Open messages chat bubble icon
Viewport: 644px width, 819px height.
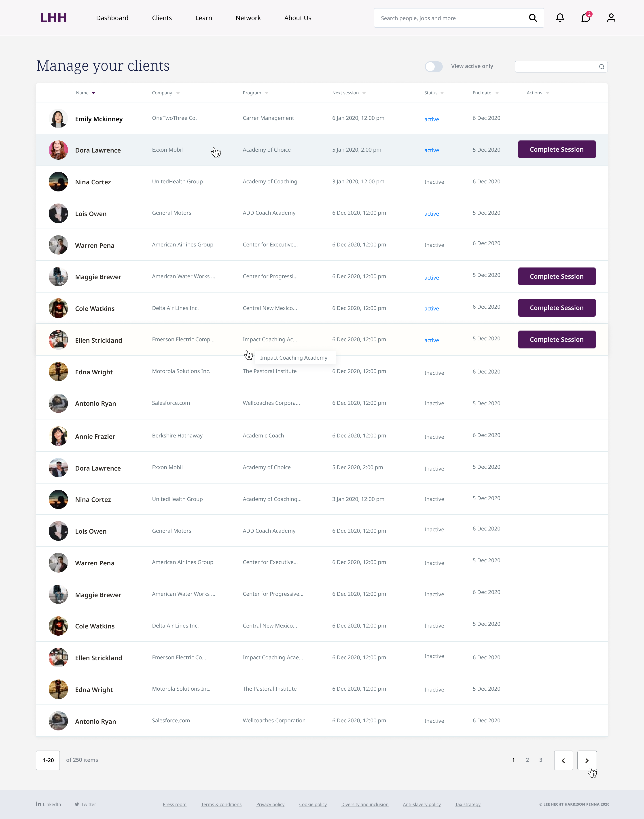586,18
